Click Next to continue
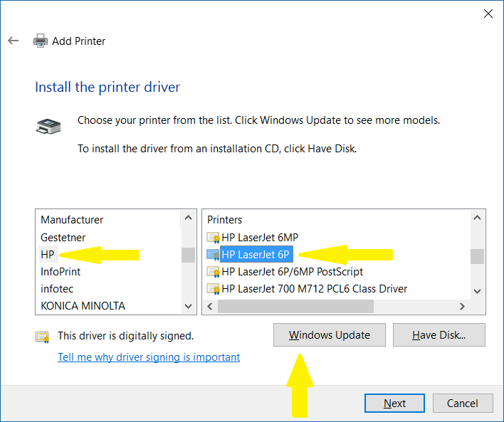Viewport: 504px width, 422px height. (394, 403)
